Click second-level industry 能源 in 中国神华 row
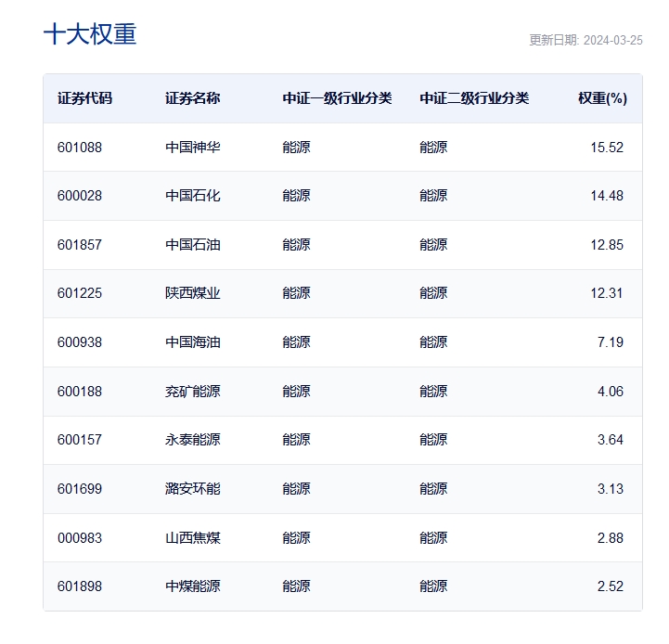Viewport: 669px width, 644px height. (x=433, y=148)
